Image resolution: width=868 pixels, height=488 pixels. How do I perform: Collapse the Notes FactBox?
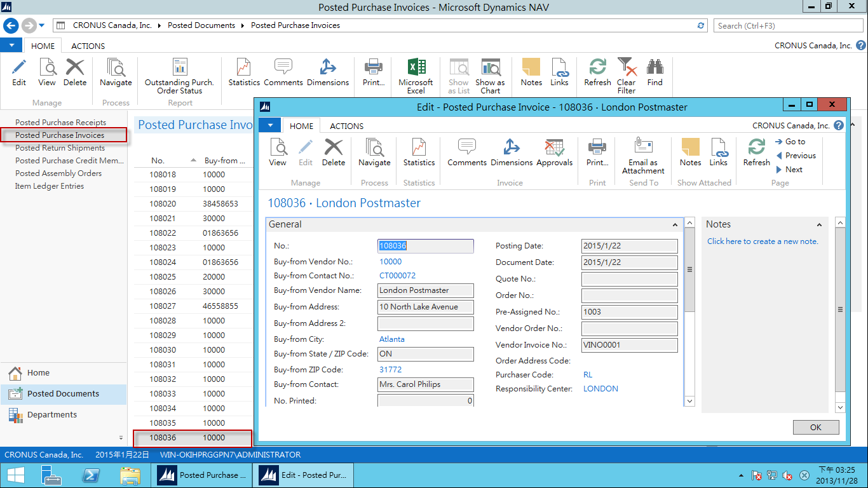pyautogui.click(x=819, y=225)
